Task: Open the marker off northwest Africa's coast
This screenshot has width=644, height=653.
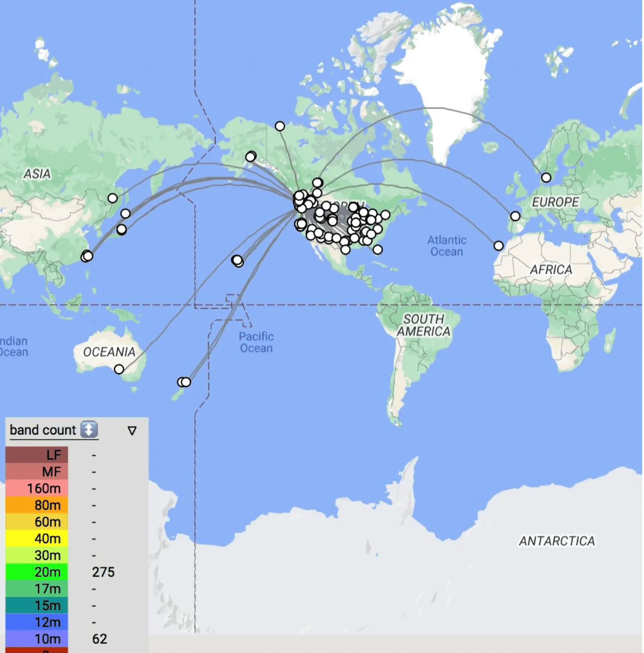Action: [x=499, y=245]
